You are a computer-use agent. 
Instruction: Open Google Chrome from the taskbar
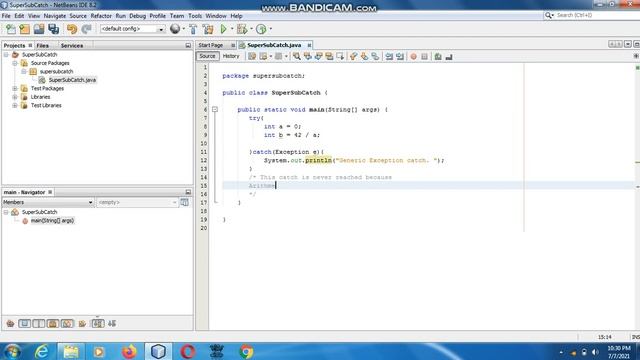(x=246, y=351)
